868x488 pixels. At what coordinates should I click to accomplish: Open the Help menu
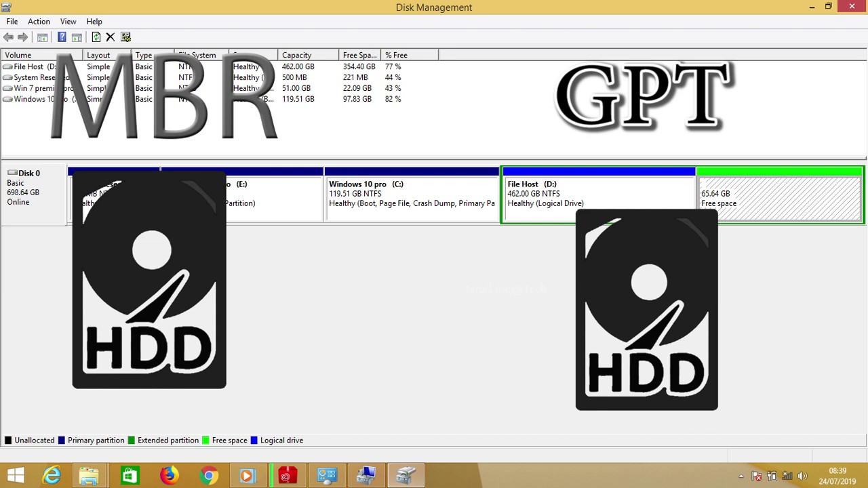click(x=94, y=22)
